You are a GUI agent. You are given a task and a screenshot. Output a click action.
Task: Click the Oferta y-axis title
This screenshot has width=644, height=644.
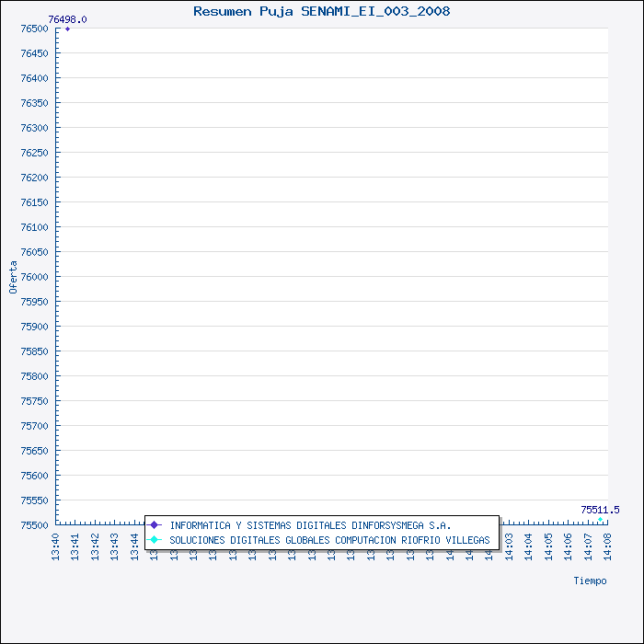(13, 277)
